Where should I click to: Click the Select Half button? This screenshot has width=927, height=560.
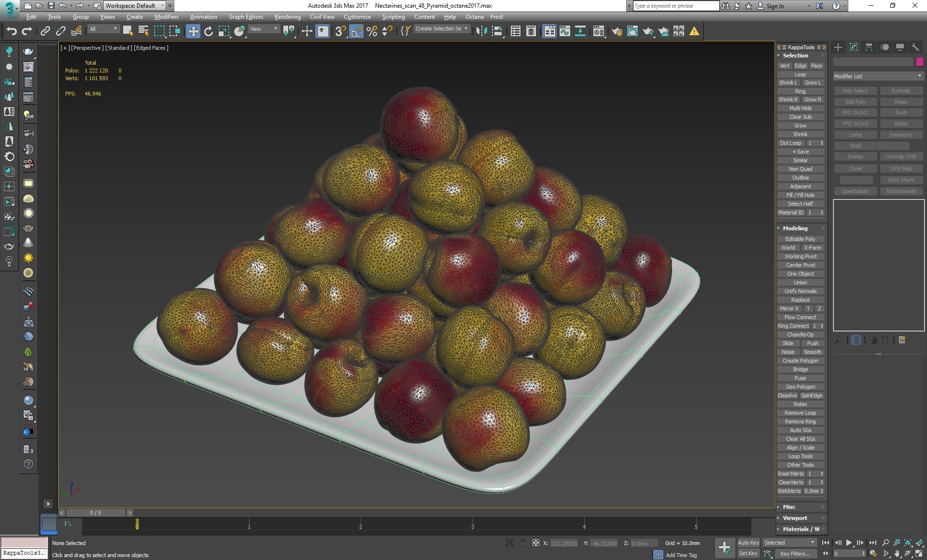click(800, 204)
